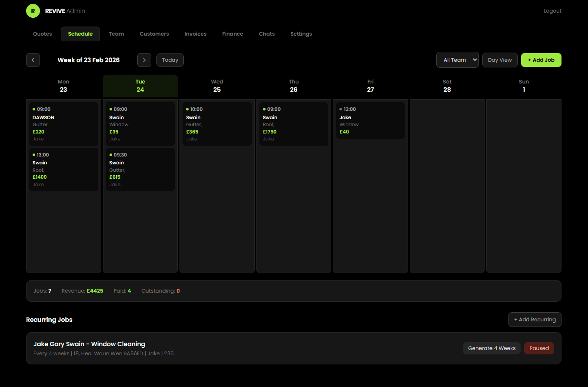Generate 4 weeks of recurring jobs

click(492, 348)
